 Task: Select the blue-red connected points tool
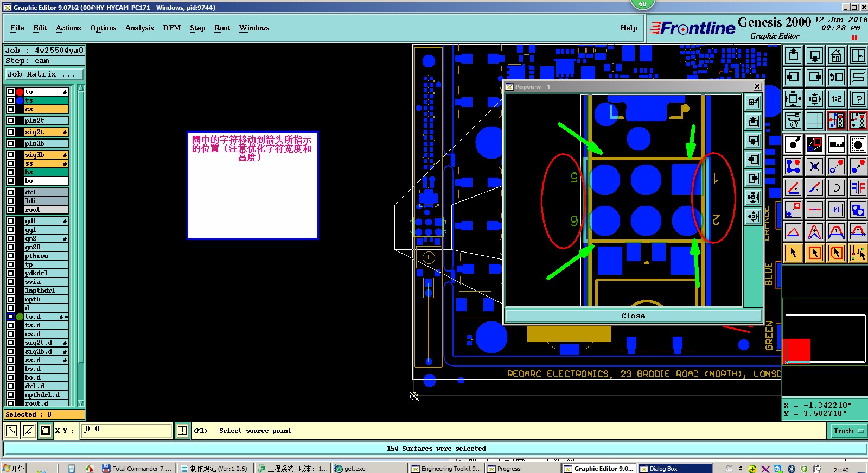coord(793,166)
